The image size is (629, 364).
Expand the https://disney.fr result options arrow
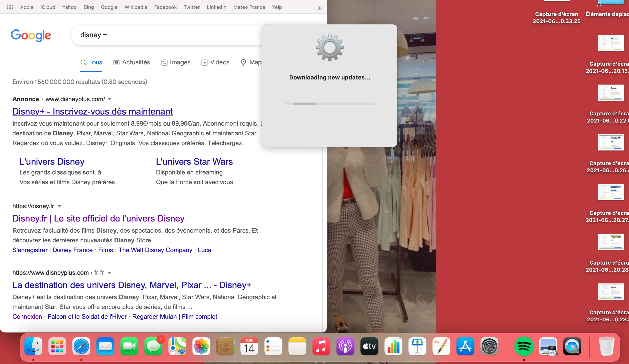60,206
